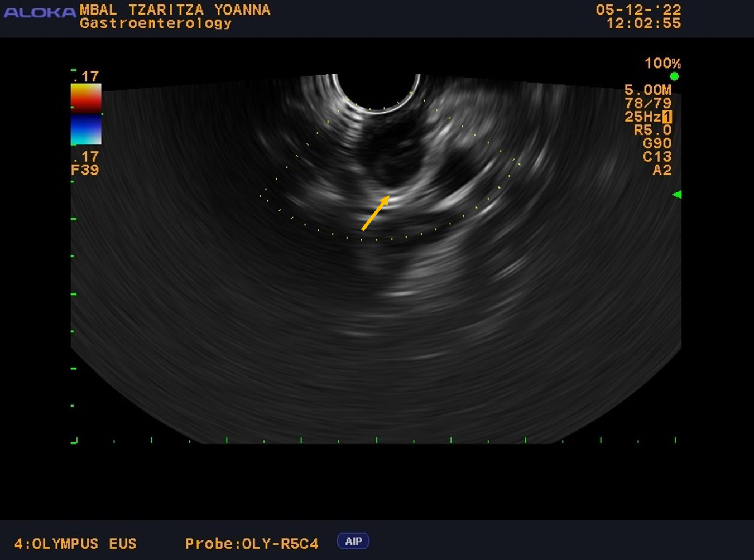The image size is (754, 560).
Task: Click the circular probe tip at the image top
Action: click(x=376, y=91)
